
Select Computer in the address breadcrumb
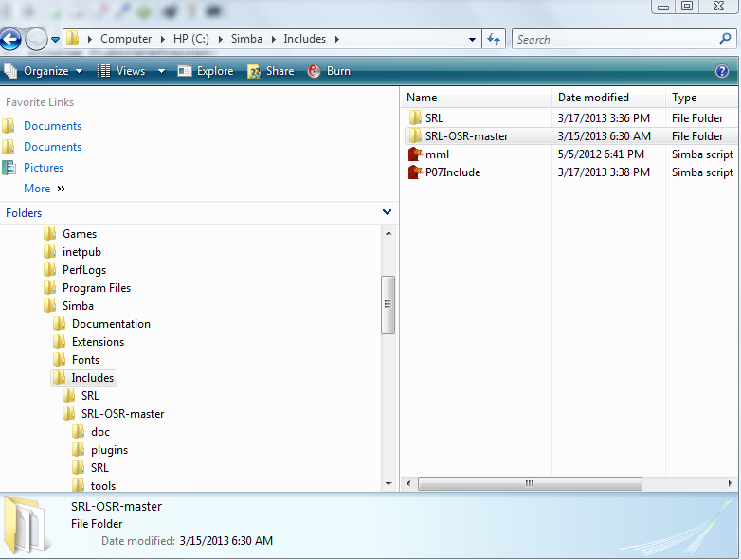point(126,39)
